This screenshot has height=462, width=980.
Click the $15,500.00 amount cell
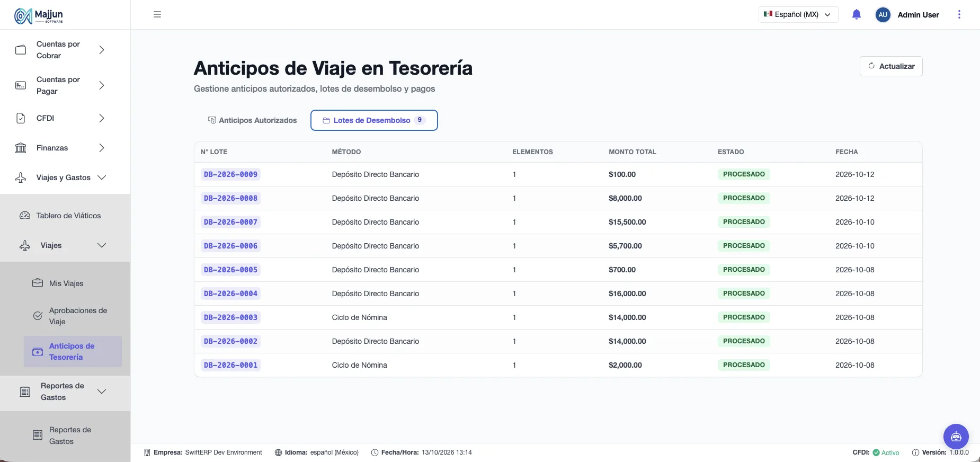627,222
